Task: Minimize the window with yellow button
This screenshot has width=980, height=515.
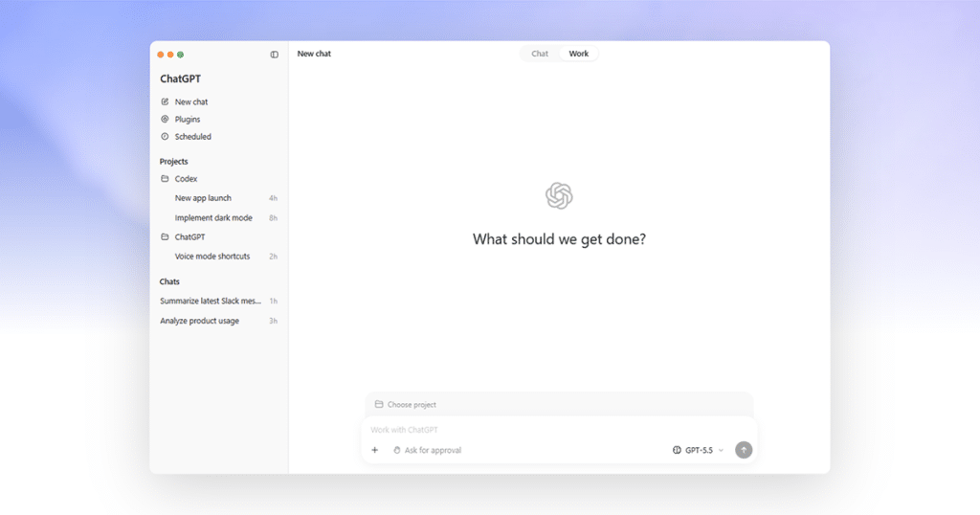Action: (x=170, y=55)
